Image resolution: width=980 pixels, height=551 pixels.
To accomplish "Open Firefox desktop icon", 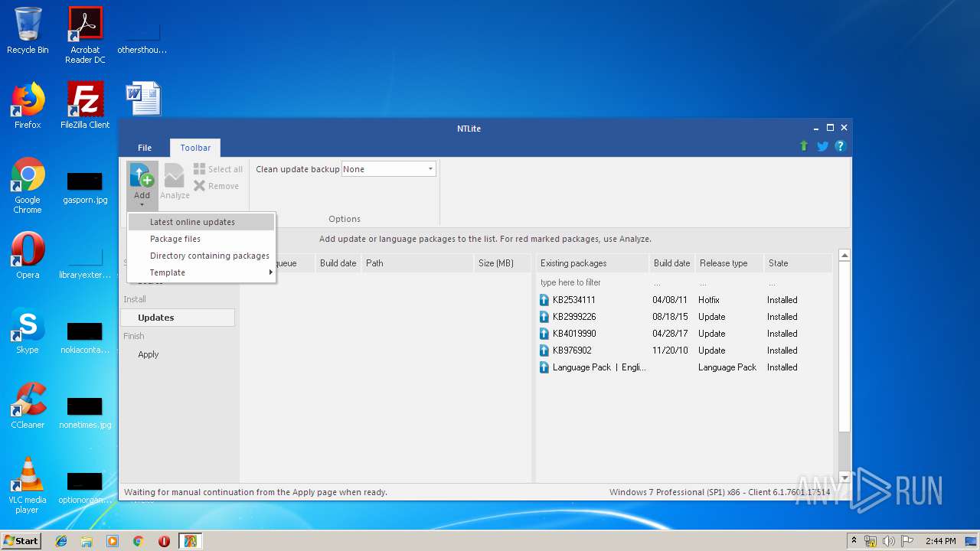I will (28, 106).
